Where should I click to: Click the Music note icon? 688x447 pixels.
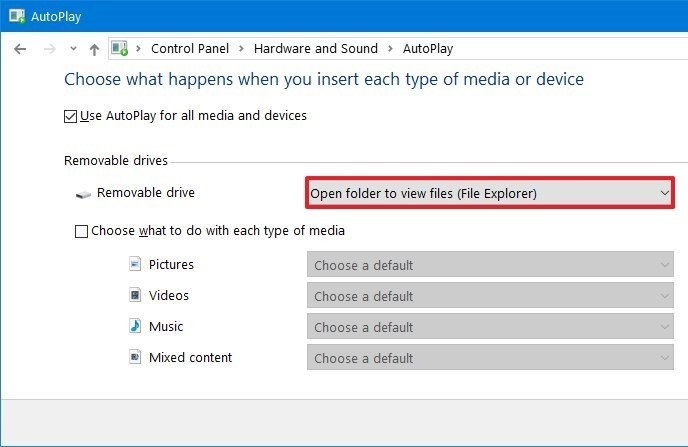[135, 327]
